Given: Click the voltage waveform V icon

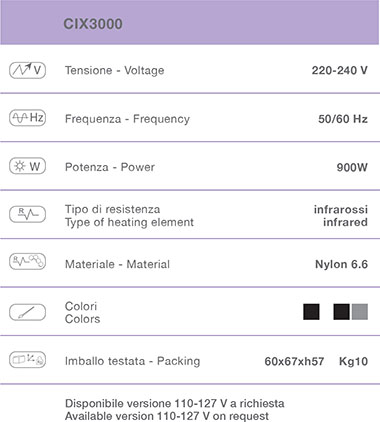Looking at the screenshot, I should click(27, 70).
